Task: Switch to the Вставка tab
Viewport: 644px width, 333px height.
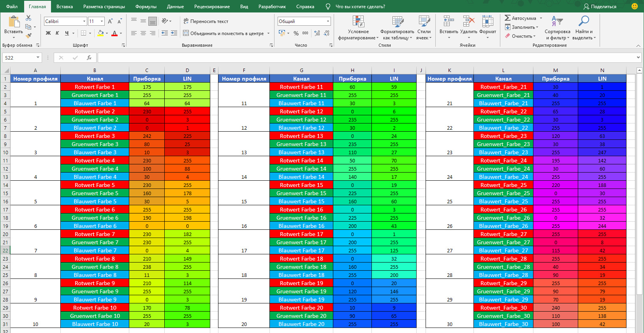Action: (x=65, y=6)
